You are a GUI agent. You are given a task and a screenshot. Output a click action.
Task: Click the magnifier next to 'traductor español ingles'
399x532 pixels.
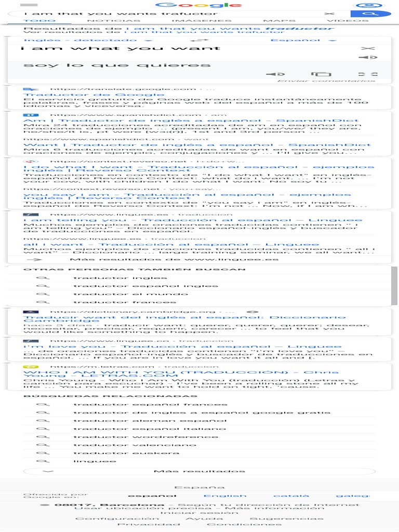tap(43, 286)
